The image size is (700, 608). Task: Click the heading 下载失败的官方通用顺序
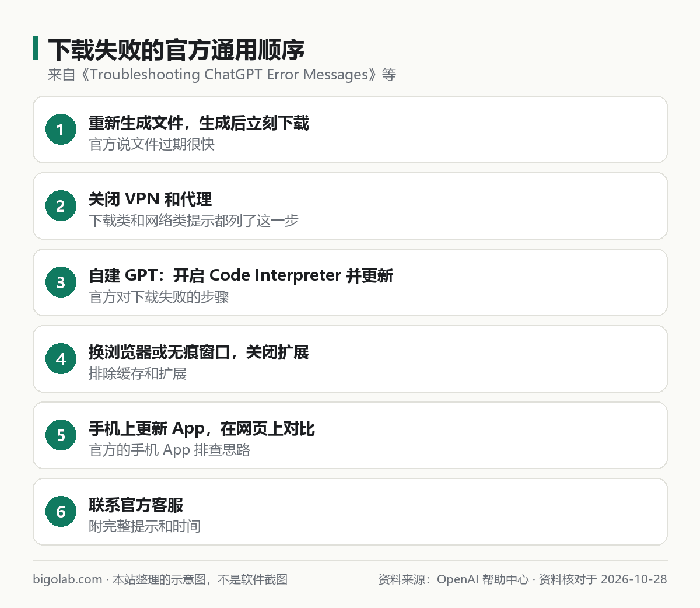[x=176, y=50]
